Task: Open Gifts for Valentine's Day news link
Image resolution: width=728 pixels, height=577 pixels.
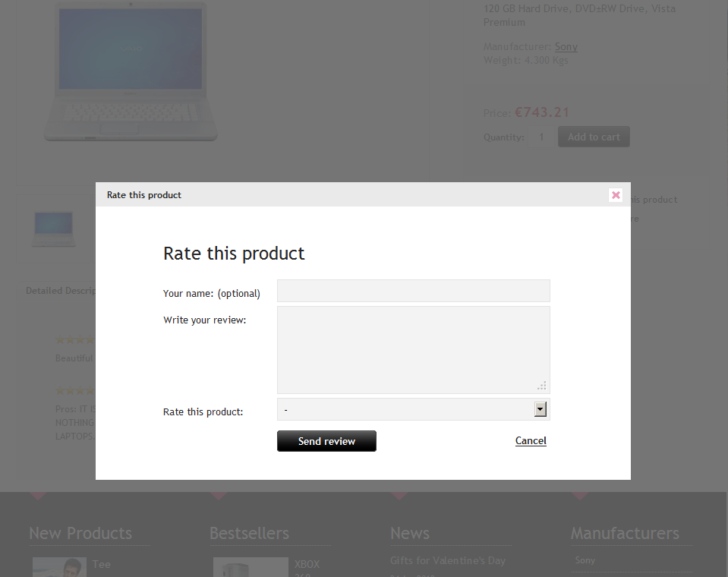Action: click(x=447, y=560)
